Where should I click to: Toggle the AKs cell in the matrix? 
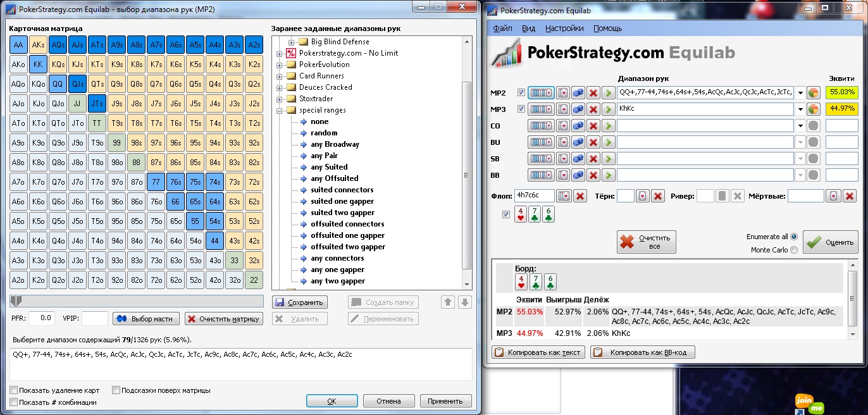click(39, 45)
